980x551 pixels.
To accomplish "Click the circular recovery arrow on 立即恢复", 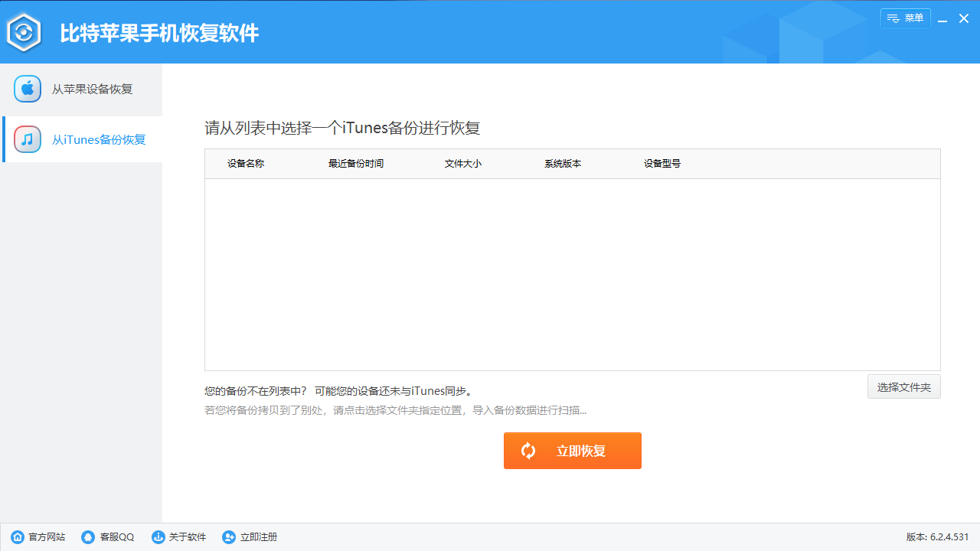I will tap(528, 451).
